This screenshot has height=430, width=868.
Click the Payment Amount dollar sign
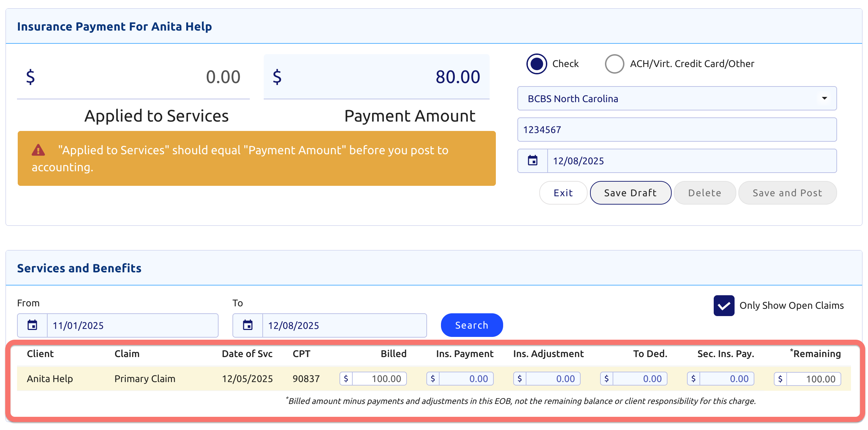(277, 77)
